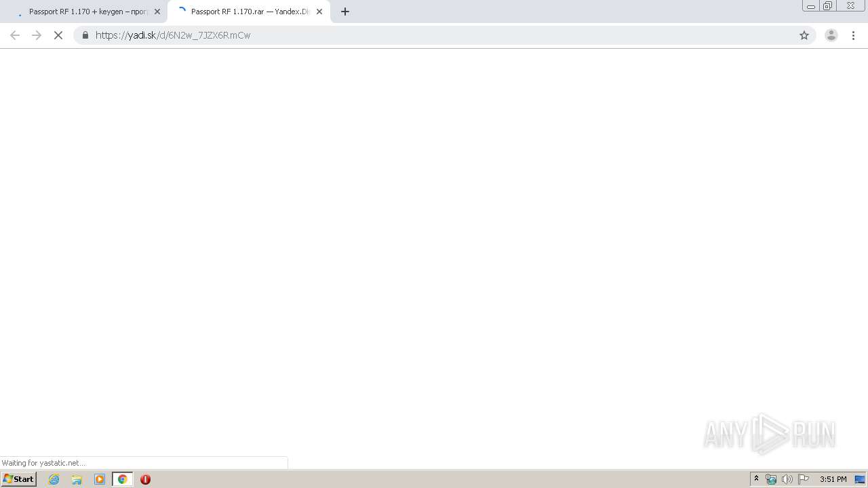Open the network tray icon
Image resolution: width=868 pixels, height=488 pixels.
point(771,479)
